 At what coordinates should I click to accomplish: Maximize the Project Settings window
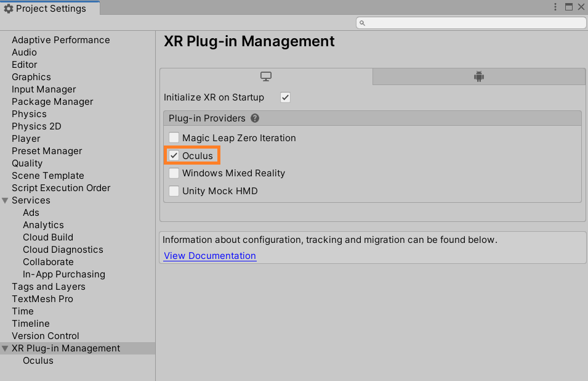[569, 7]
